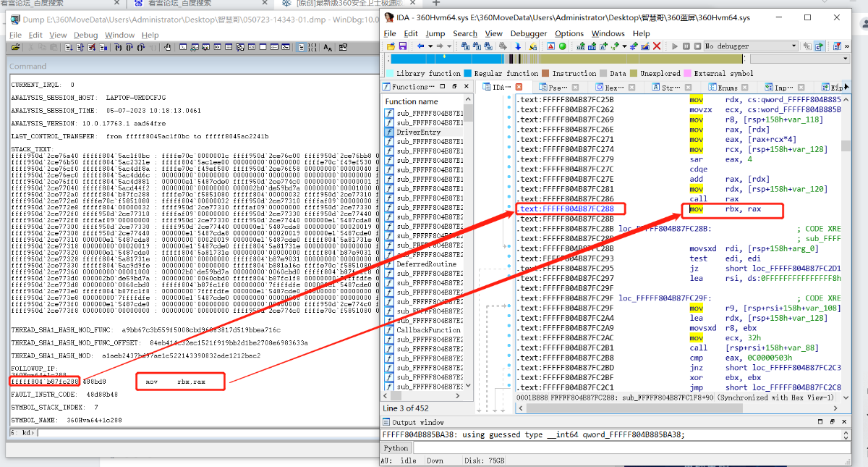Click the Font (AA) icon in WinDbg toolbar
Screen dimensions: 868x467
328,47
